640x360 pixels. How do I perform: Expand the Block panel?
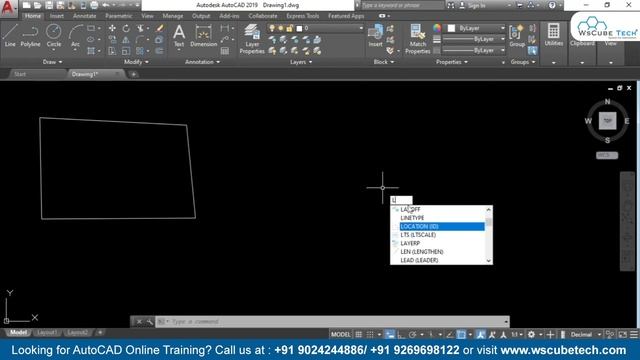coord(384,62)
